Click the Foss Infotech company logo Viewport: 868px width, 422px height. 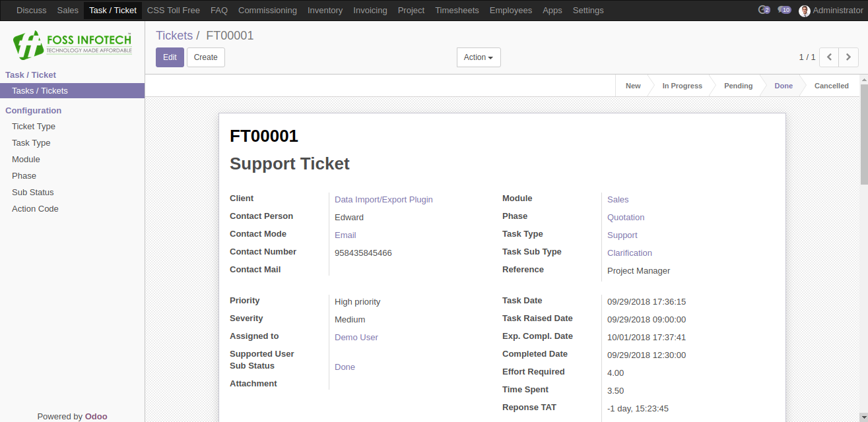pyautogui.click(x=73, y=45)
